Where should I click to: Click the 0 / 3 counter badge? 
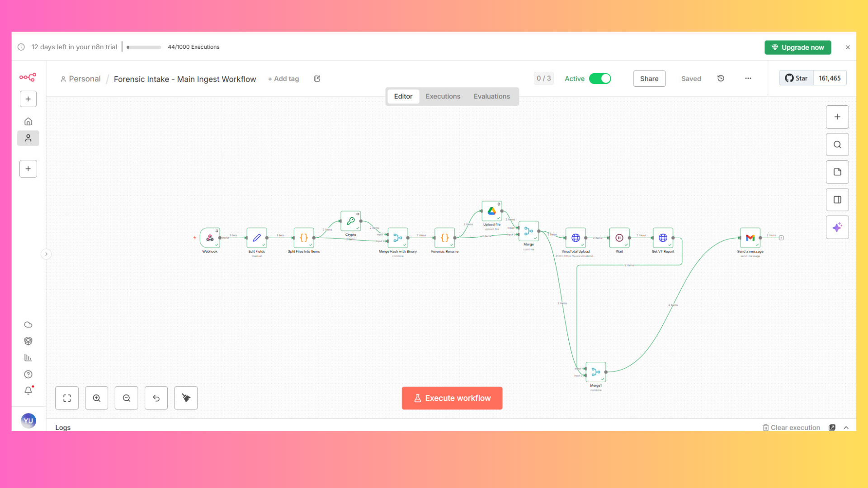(x=544, y=78)
